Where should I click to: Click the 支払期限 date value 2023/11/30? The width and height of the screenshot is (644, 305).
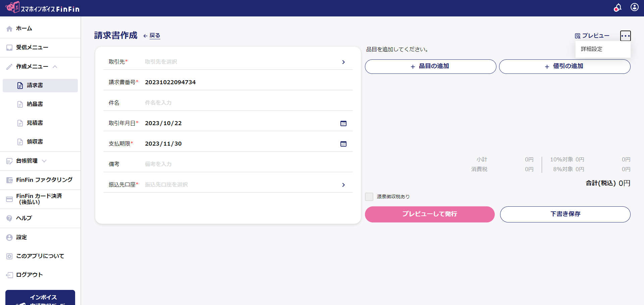pos(163,144)
